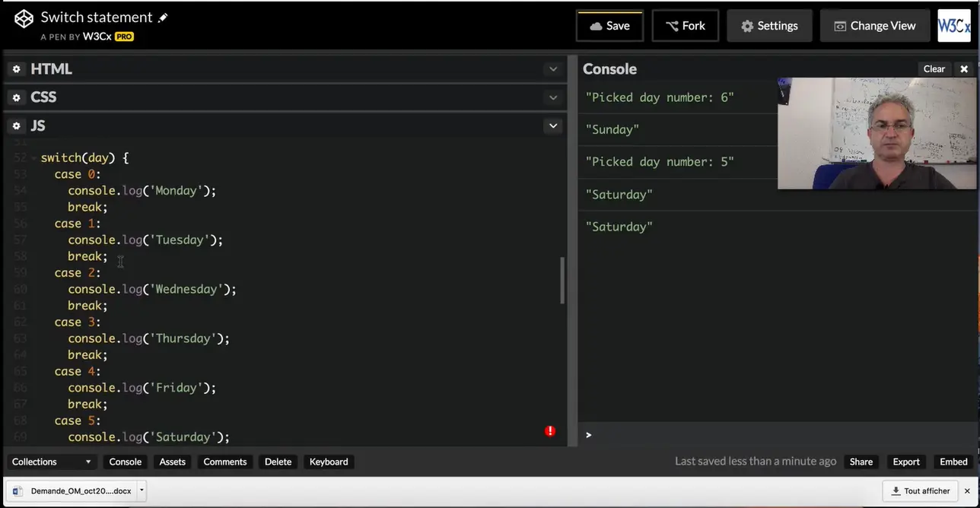Viewport: 980px width, 508px height.
Task: Click code line console.log('Friday')
Action: (x=142, y=388)
